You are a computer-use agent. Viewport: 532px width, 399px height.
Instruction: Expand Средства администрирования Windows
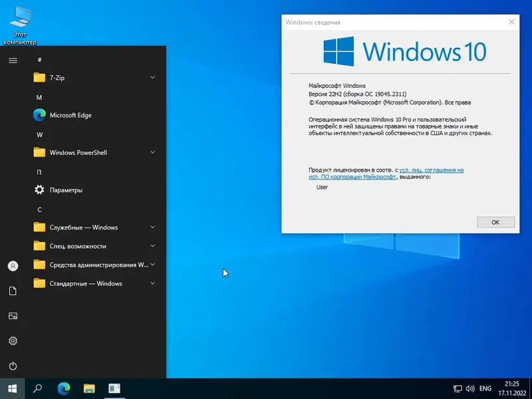click(x=152, y=265)
